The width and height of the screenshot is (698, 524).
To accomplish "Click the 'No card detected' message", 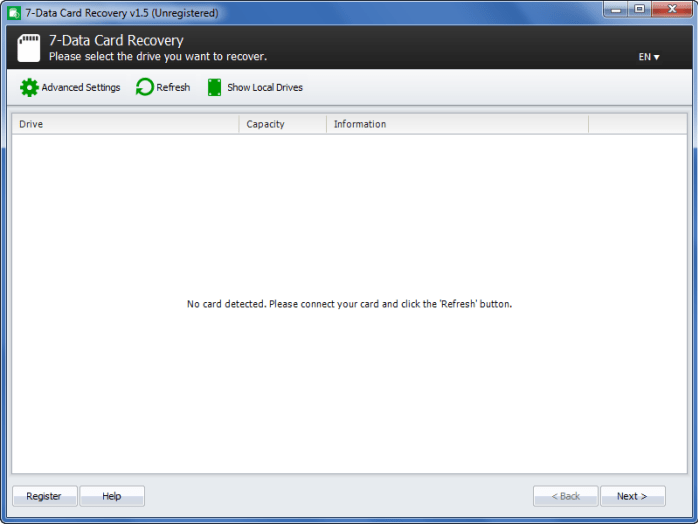I will (349, 304).
